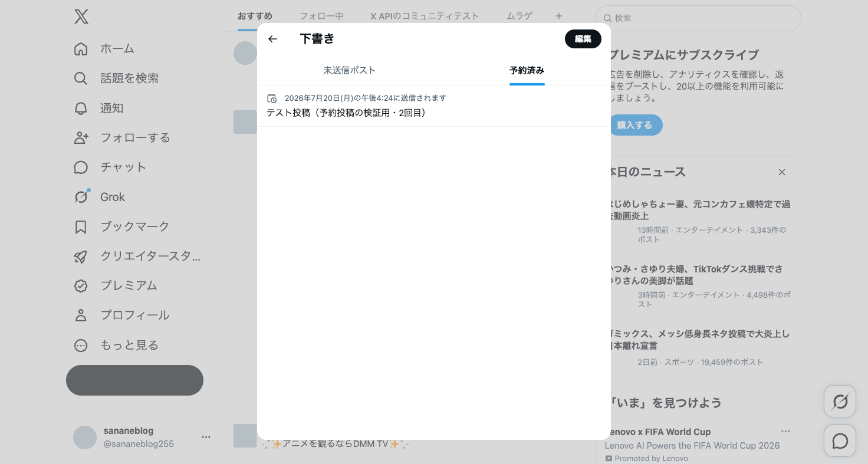
Task: Open more options dots for Lenovo promotion
Action: 785,431
